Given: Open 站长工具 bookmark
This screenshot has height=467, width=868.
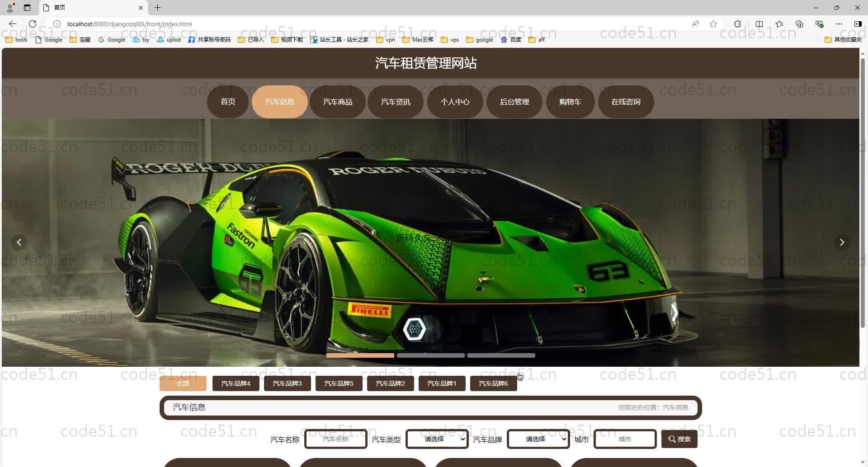Looking at the screenshot, I should [339, 40].
